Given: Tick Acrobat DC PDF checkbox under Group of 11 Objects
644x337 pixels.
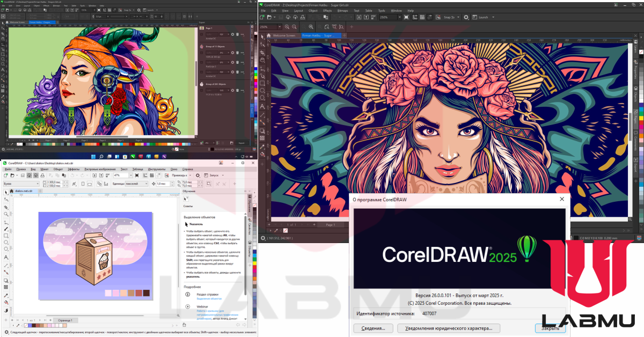Looking at the screenshot, I should [201, 72].
